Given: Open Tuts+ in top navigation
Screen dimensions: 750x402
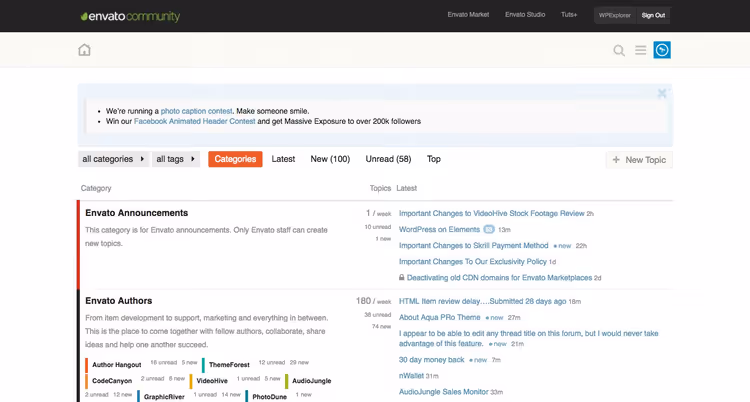Looking at the screenshot, I should [569, 15].
